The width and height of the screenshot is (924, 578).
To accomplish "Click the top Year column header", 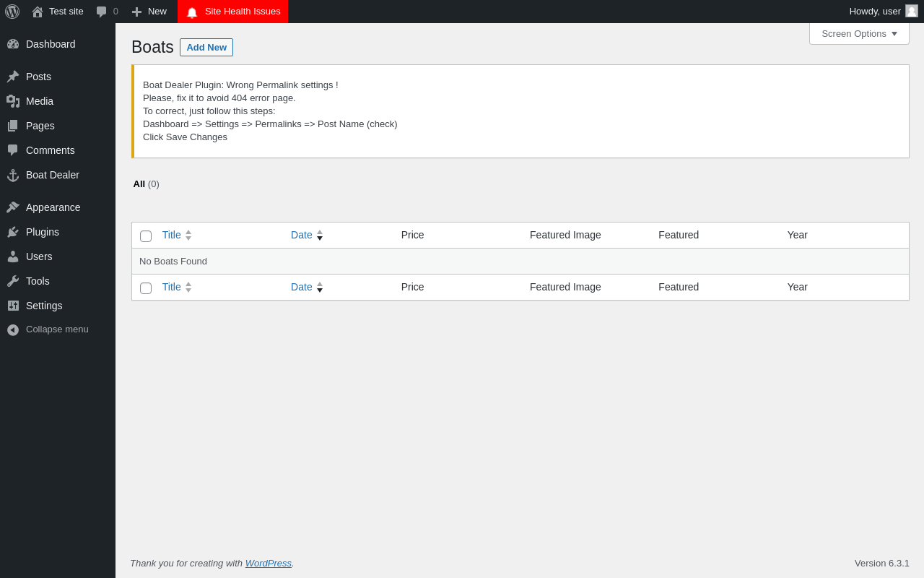I will coord(798,235).
